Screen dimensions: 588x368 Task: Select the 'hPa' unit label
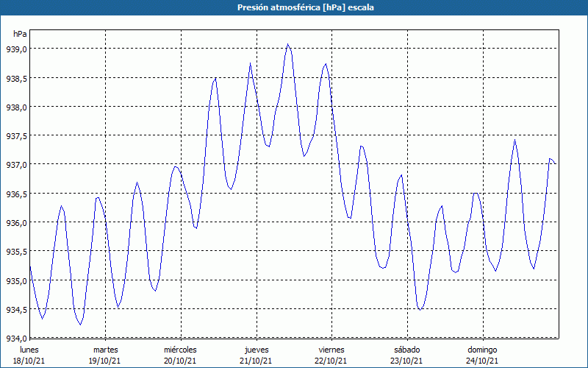tap(20, 34)
